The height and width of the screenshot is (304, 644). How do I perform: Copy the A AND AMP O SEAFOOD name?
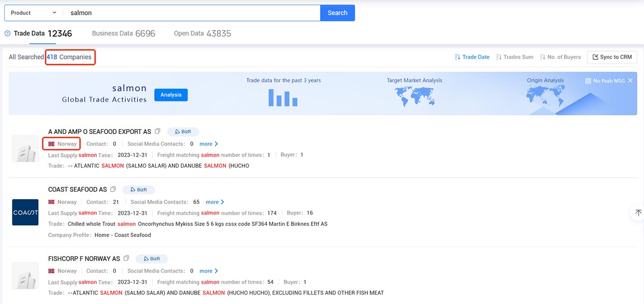(157, 131)
